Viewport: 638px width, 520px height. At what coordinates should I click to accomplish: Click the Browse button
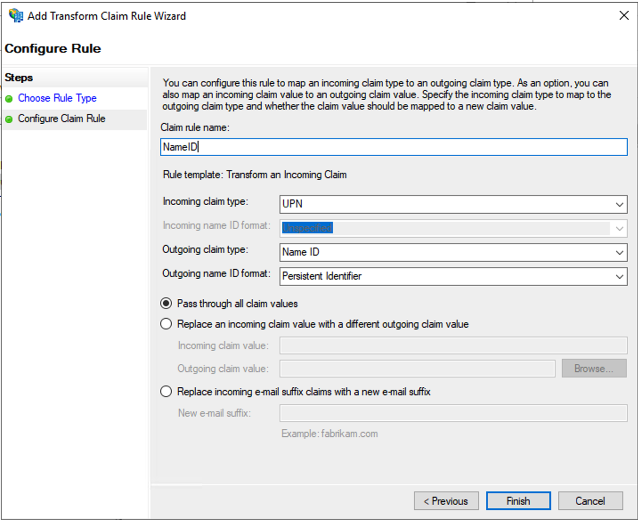[x=593, y=368]
